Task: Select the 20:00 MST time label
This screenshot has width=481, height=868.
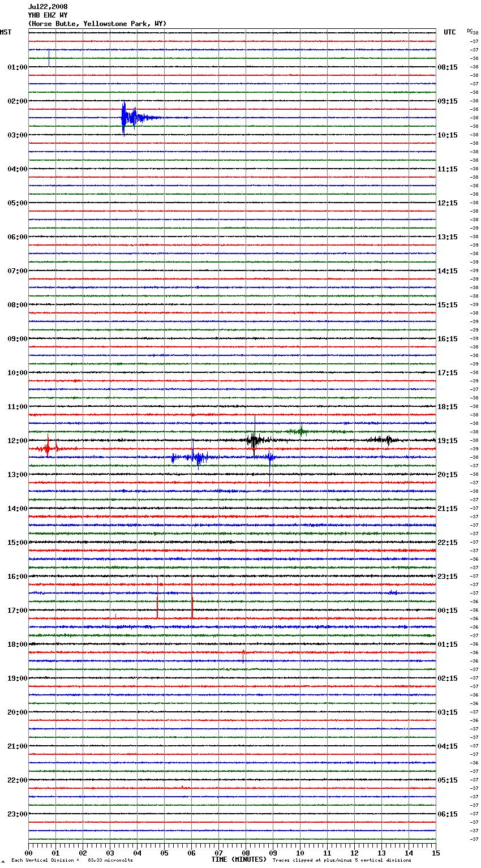Action: coord(17,712)
